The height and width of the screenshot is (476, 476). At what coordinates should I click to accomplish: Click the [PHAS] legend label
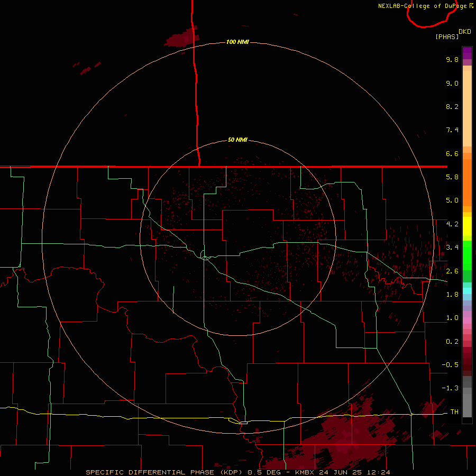[x=447, y=36]
